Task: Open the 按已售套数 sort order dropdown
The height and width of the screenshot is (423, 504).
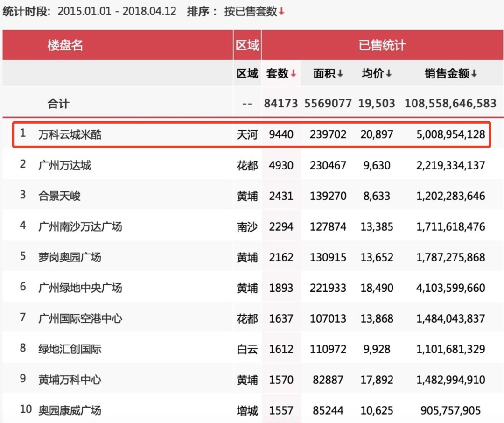Action: tap(254, 12)
